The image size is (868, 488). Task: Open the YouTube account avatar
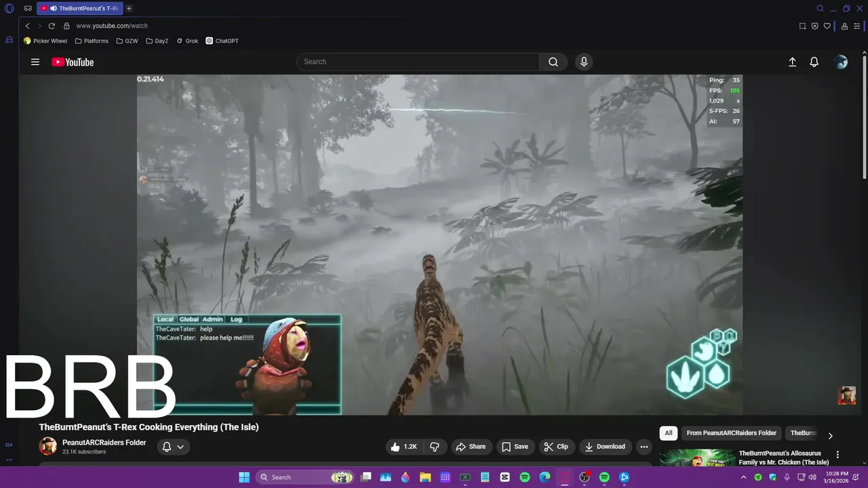point(842,62)
